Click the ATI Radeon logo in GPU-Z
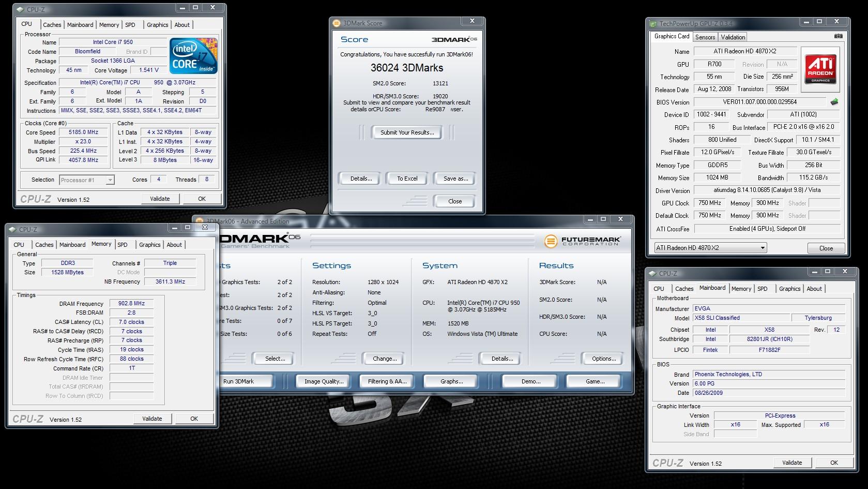 [x=820, y=68]
